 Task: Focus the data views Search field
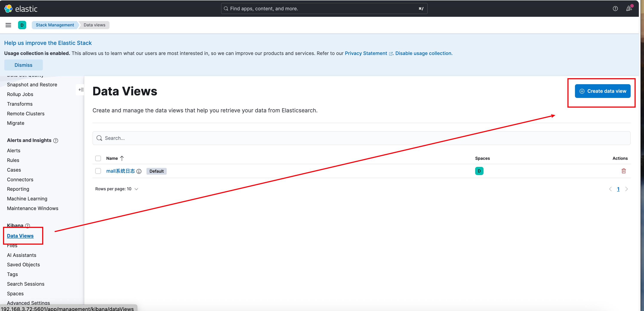(x=361, y=138)
